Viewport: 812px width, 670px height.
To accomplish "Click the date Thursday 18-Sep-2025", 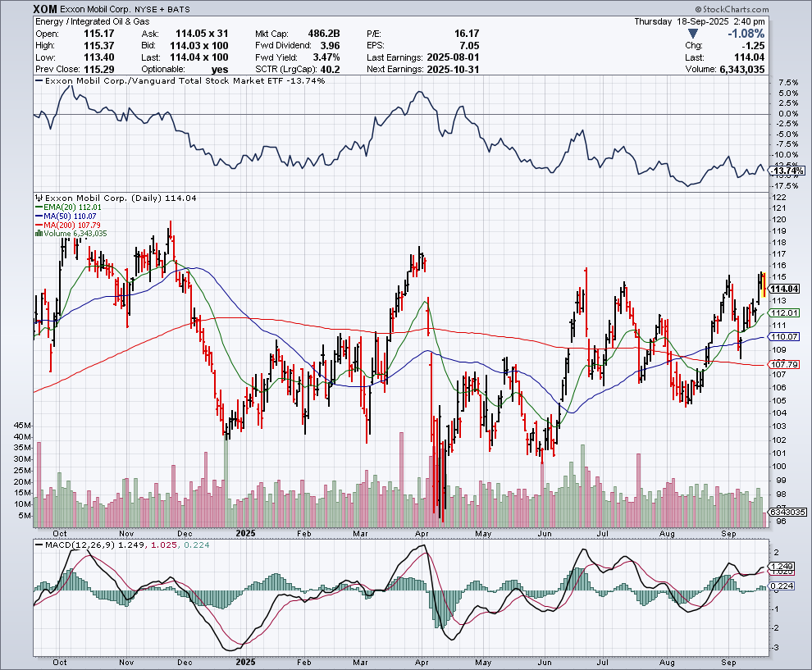I will point(682,22).
